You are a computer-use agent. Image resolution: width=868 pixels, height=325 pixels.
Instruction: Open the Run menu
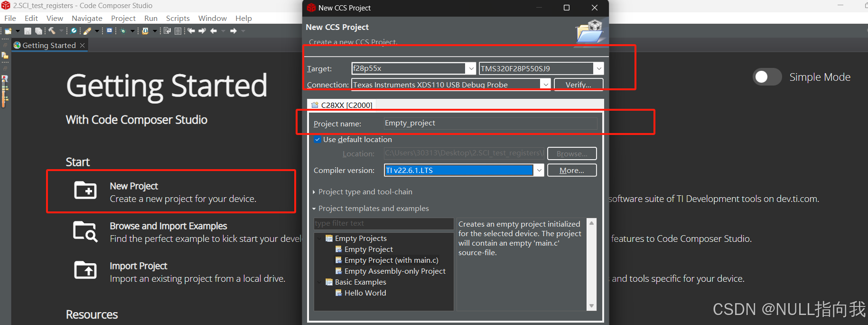point(151,18)
